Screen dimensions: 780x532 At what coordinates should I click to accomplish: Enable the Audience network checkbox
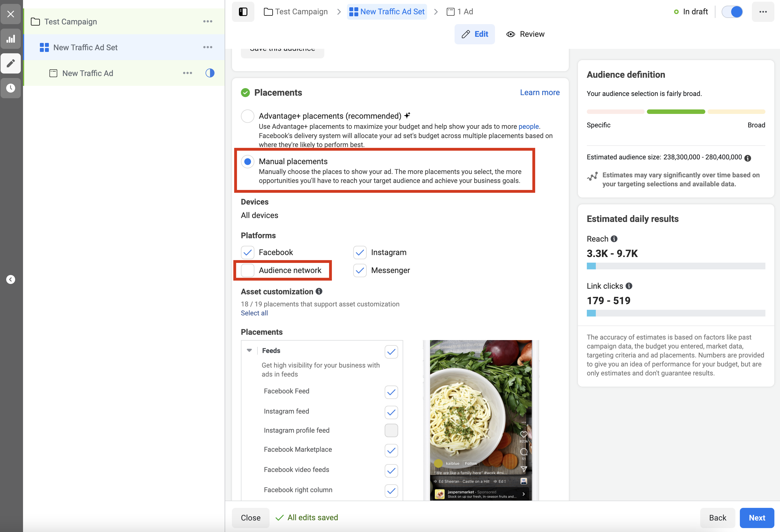click(248, 270)
